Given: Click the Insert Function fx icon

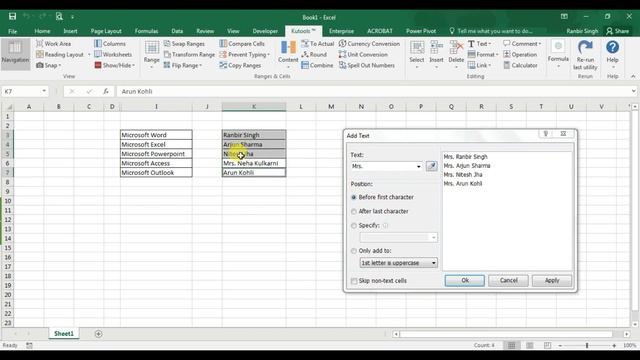Looking at the screenshot, I should (106, 91).
